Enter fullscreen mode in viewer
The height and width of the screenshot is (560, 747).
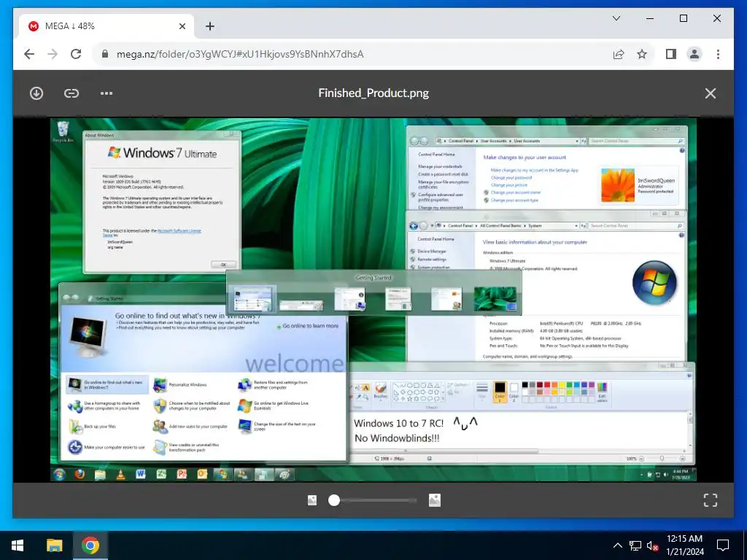tap(711, 500)
